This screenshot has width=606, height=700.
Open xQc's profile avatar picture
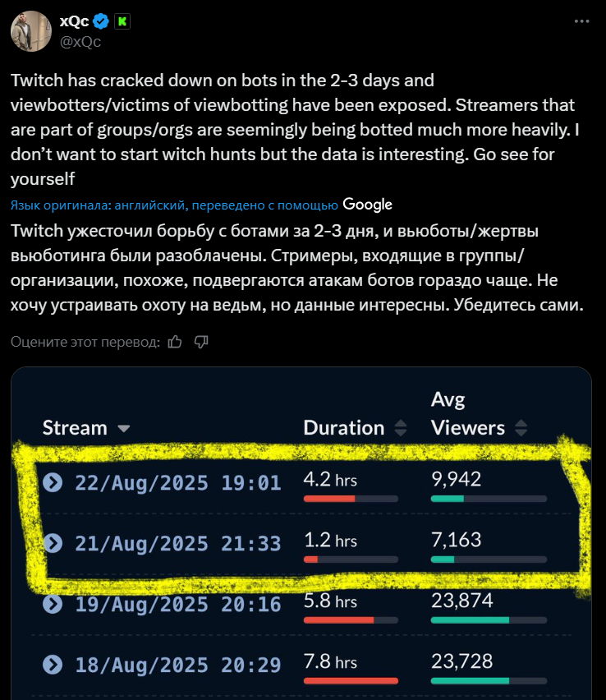point(30,31)
